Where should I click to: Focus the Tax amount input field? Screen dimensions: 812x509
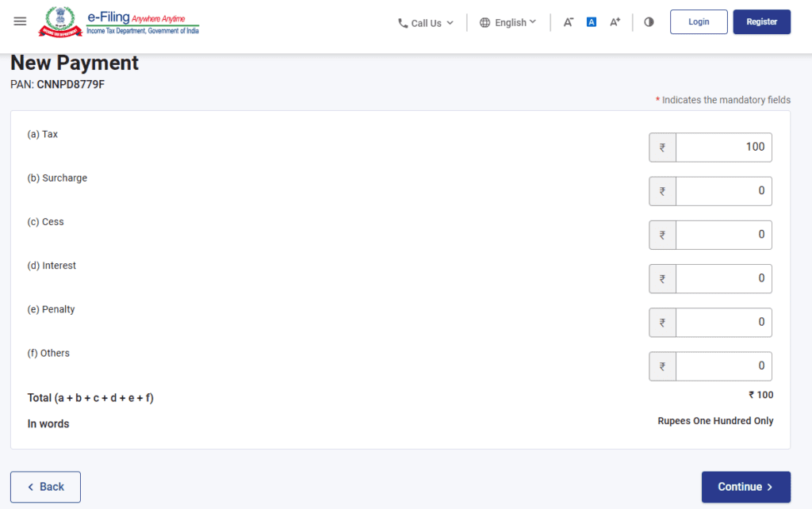pyautogui.click(x=723, y=147)
